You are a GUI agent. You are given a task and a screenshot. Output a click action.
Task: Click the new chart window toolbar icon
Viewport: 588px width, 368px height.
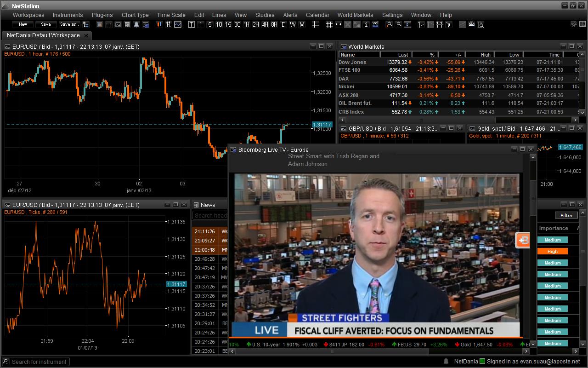point(118,24)
